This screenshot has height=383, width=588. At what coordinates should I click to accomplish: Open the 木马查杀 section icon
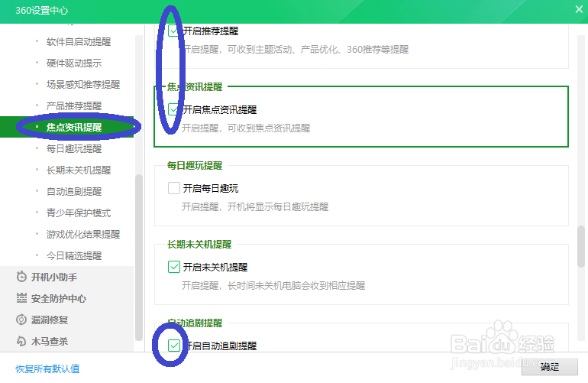21,341
